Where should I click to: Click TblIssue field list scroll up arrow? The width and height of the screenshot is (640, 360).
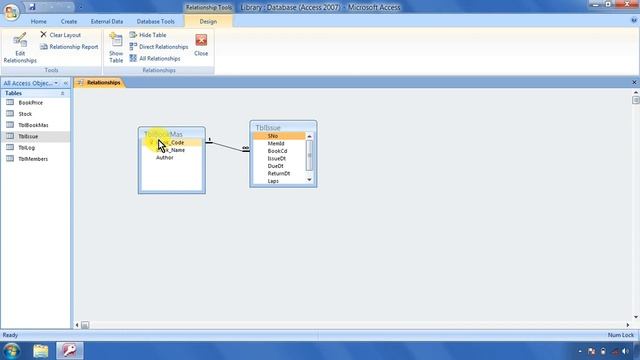click(x=309, y=136)
